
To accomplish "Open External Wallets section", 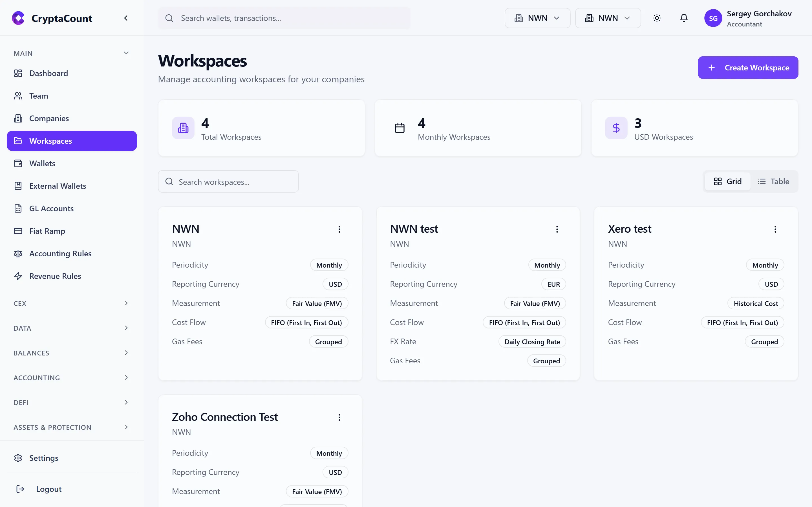I will (58, 186).
